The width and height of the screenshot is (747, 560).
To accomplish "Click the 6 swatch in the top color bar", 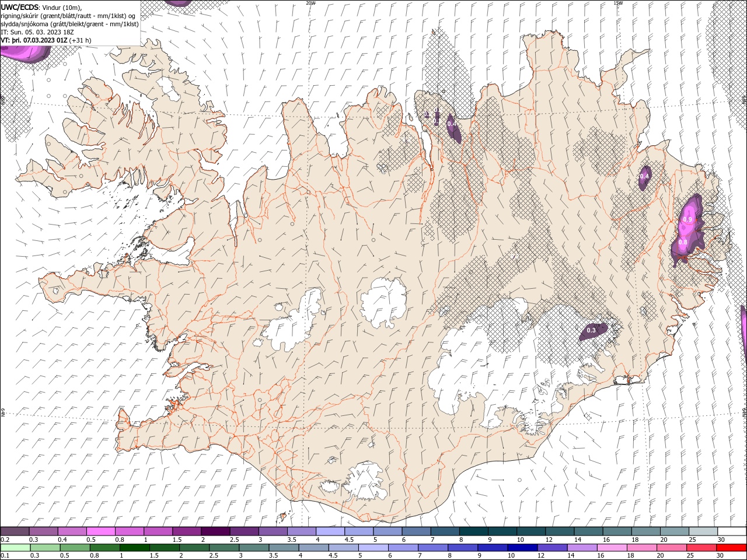I will pyautogui.click(x=417, y=531).
